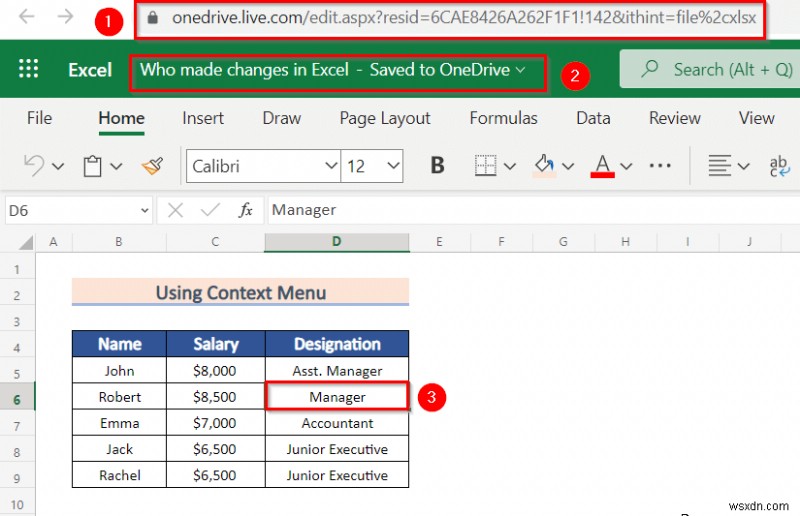Click the Fill Color bucket icon
Viewport: 800px width, 516px height.
click(544, 166)
